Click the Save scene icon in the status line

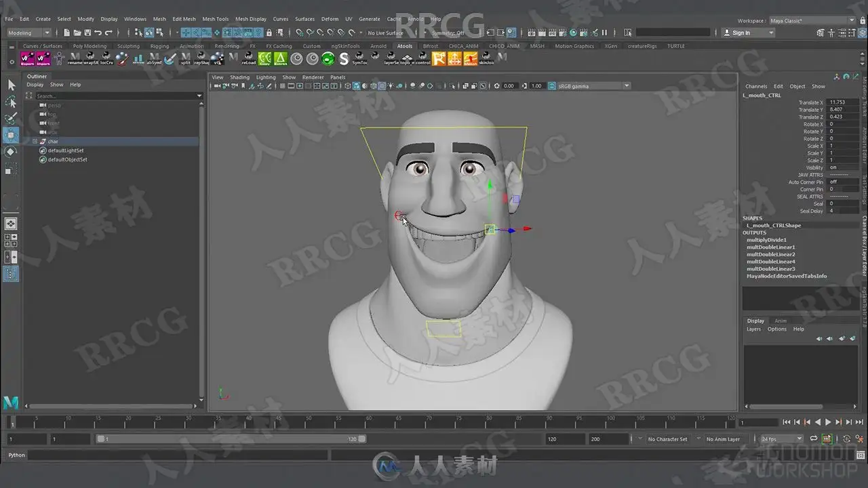point(88,33)
